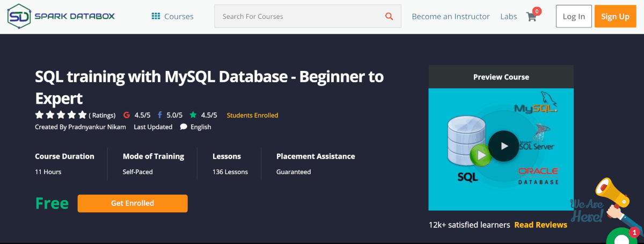Open the Read Reviews link
This screenshot has width=644, height=244.
coord(540,225)
